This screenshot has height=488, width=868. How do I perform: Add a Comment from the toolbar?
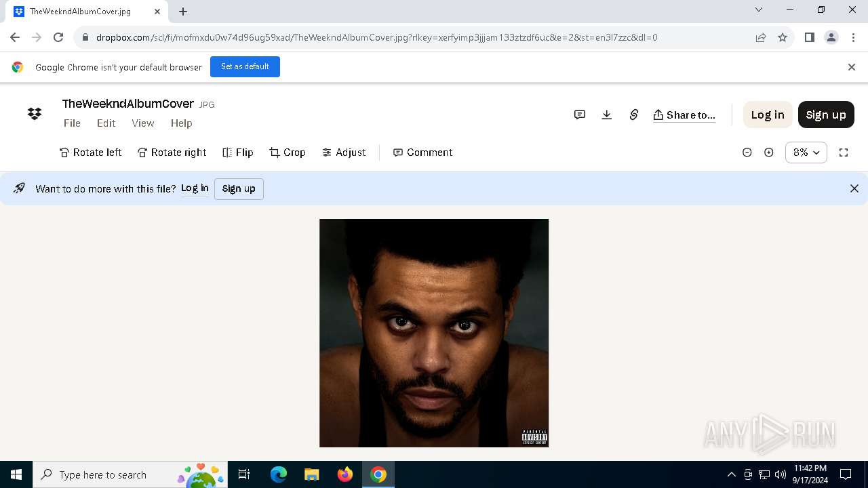pos(423,152)
